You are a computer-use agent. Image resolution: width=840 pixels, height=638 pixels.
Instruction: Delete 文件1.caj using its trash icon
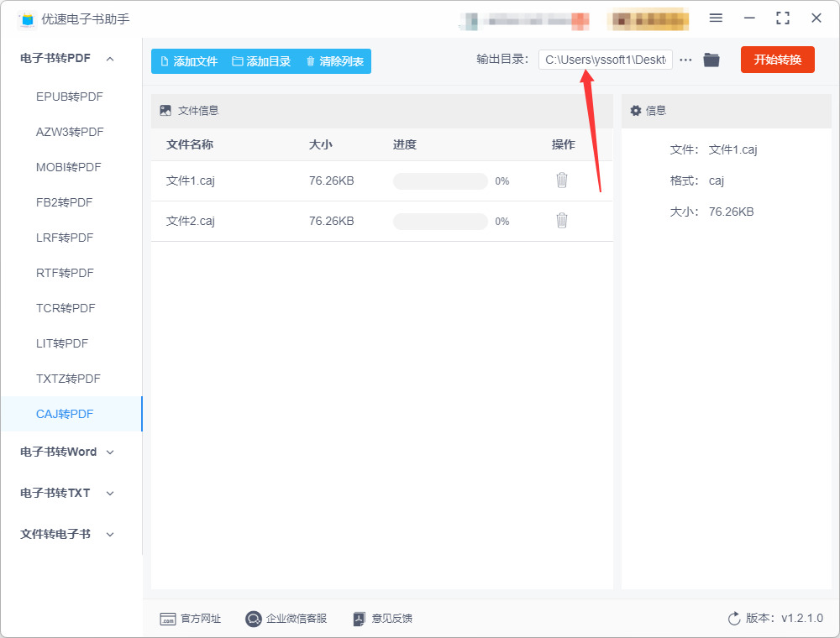[561, 180]
